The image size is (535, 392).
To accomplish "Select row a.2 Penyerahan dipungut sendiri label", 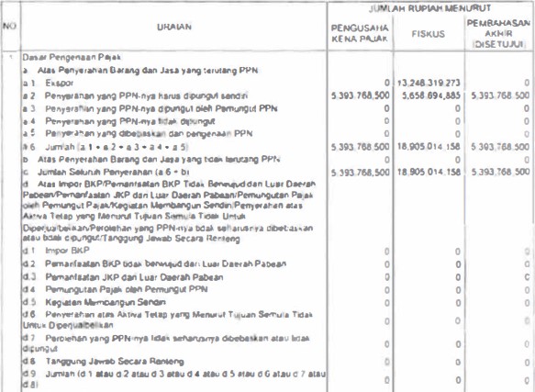I will pyautogui.click(x=136, y=95).
